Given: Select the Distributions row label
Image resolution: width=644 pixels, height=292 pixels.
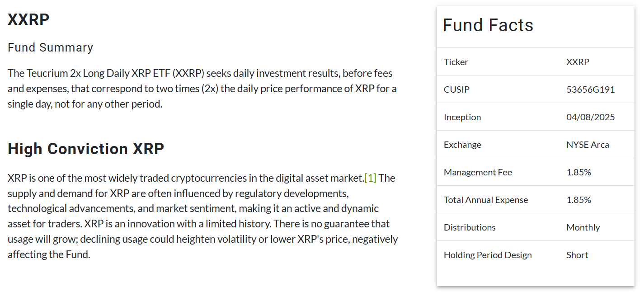Looking at the screenshot, I should (470, 227).
